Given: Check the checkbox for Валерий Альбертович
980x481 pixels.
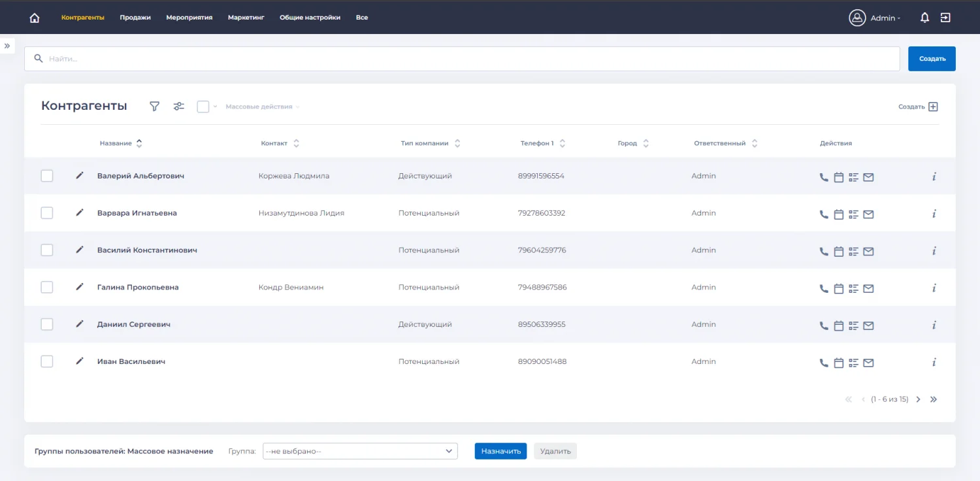Looking at the screenshot, I should pyautogui.click(x=47, y=176).
